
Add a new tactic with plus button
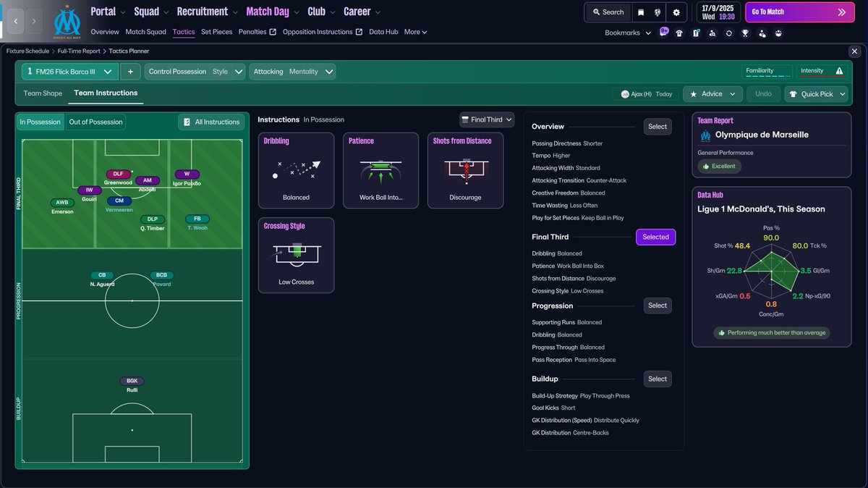[x=130, y=72]
